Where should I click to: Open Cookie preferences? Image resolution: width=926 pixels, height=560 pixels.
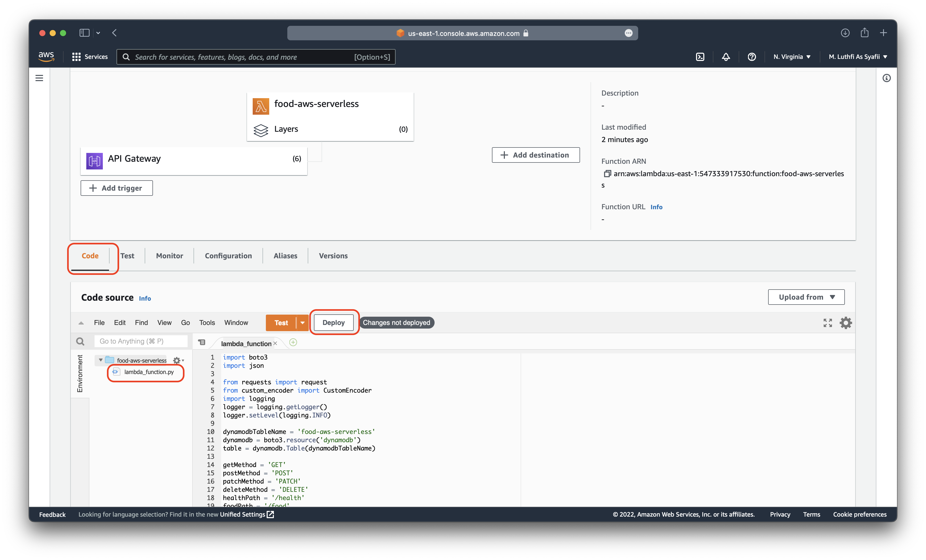tap(860, 514)
